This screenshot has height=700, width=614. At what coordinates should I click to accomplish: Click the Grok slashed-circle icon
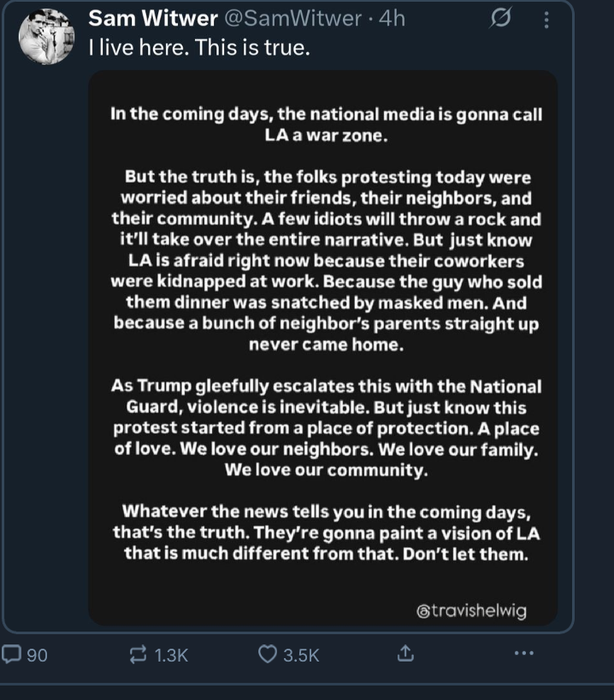click(500, 18)
